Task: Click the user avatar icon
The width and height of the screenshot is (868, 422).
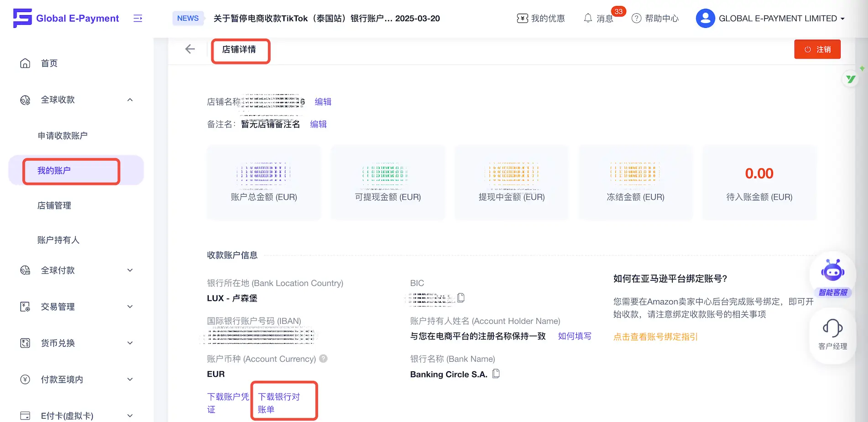Action: point(705,18)
